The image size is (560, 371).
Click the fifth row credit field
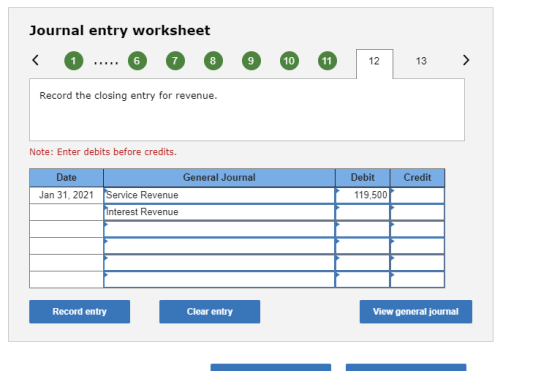[418, 262]
